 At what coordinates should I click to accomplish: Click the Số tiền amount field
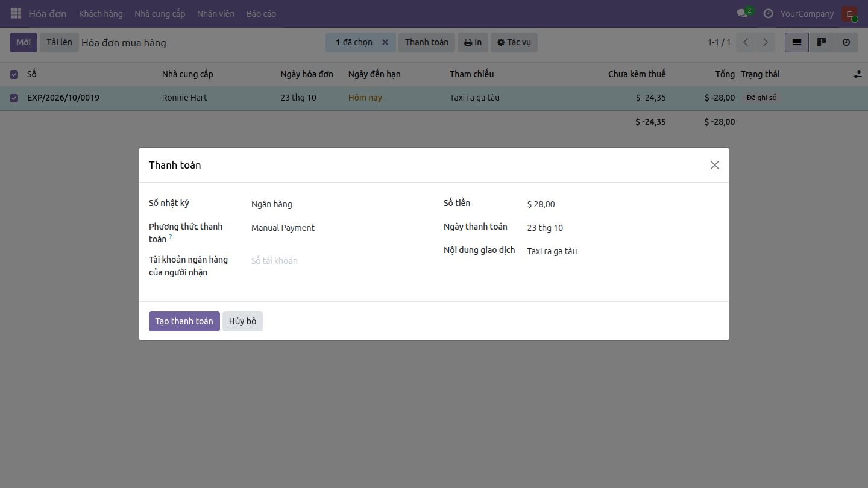point(623,204)
